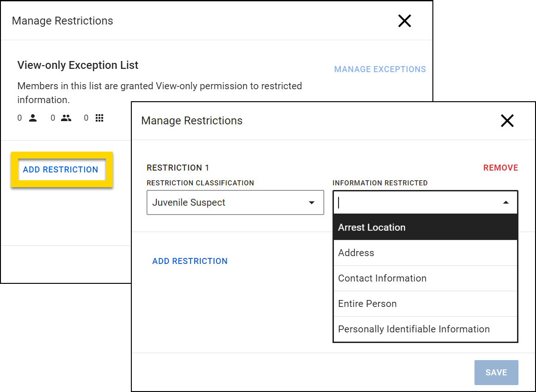Screen dimensions: 536x392
Task: Click the group members icon in exception list
Action: [x=66, y=118]
